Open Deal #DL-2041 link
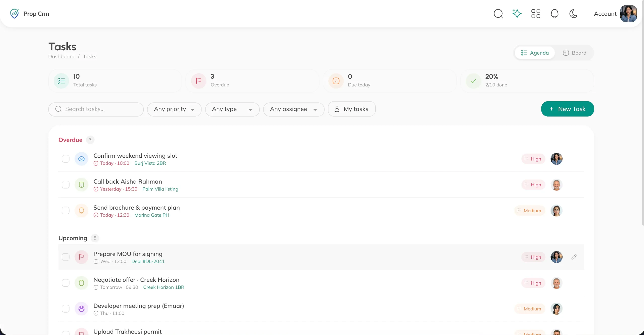The image size is (644, 335). click(148, 261)
